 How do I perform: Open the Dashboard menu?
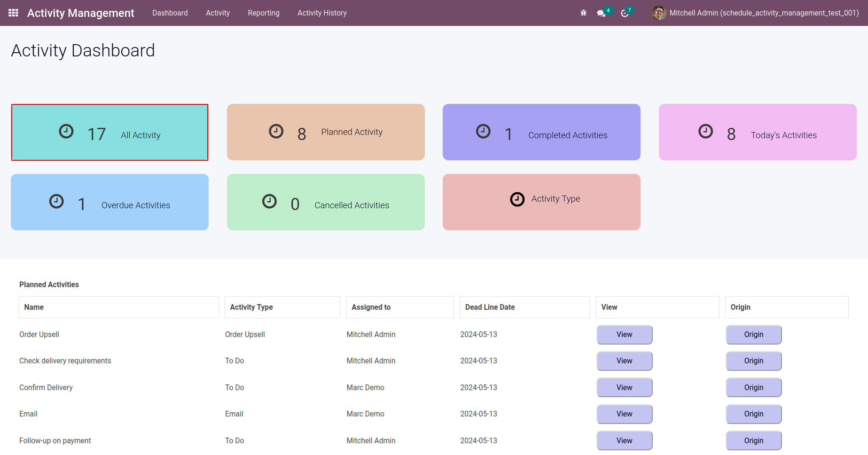coord(170,13)
